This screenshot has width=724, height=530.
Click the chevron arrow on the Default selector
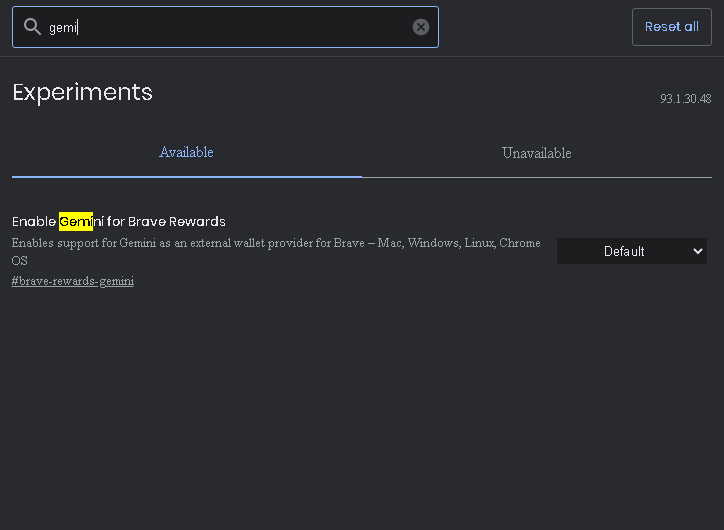point(698,251)
